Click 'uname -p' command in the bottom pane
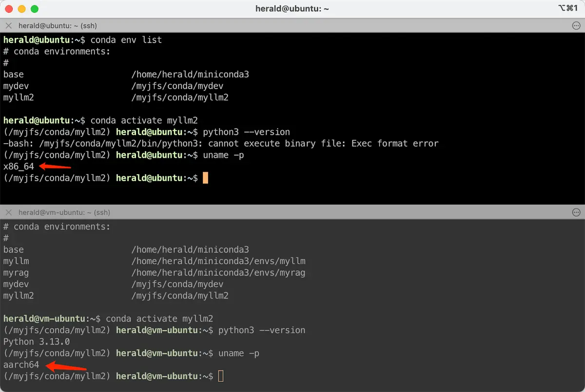Viewport: 585px width, 392px height. pos(239,353)
